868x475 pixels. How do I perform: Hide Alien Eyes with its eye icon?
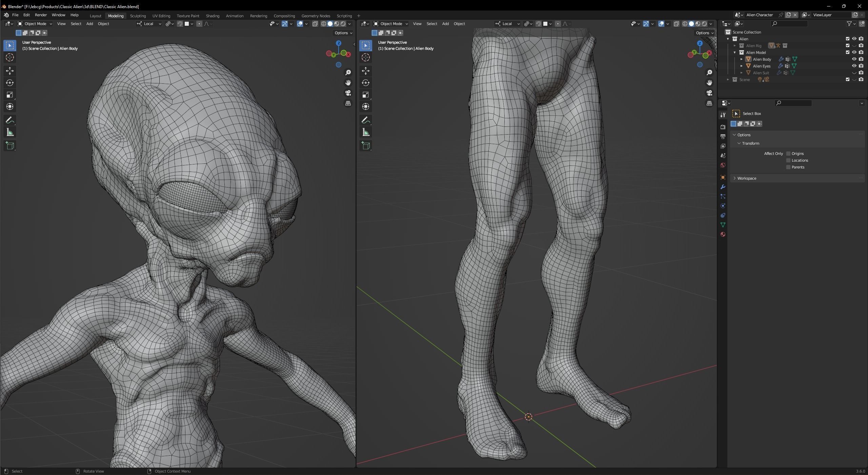coord(854,66)
